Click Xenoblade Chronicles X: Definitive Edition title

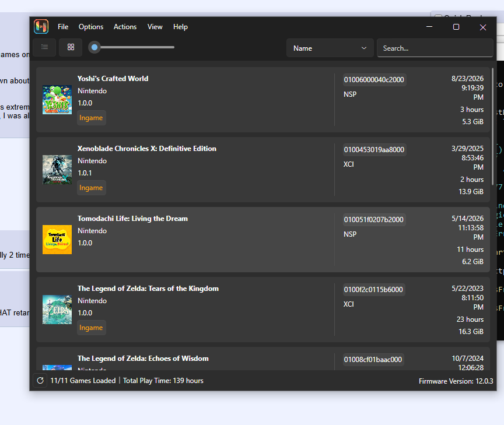[147, 149]
